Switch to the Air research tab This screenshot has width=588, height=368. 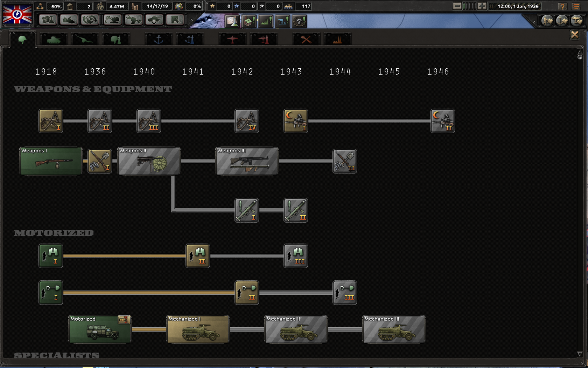[x=232, y=40]
